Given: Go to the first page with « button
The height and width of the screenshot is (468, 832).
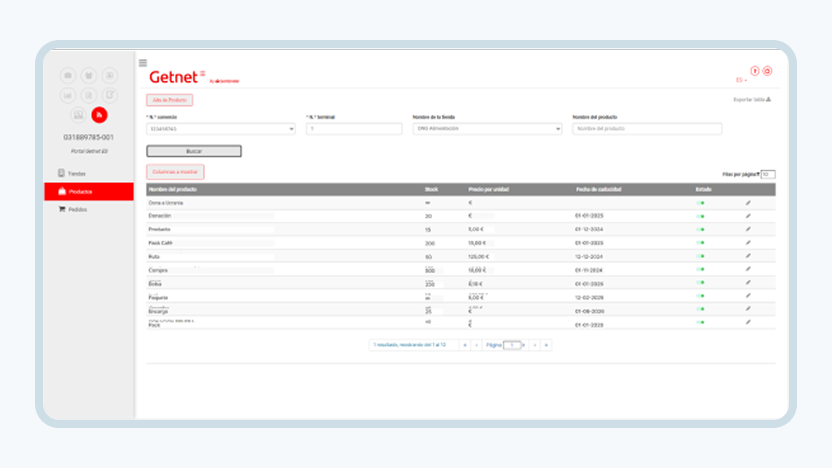Looking at the screenshot, I should tap(465, 345).
